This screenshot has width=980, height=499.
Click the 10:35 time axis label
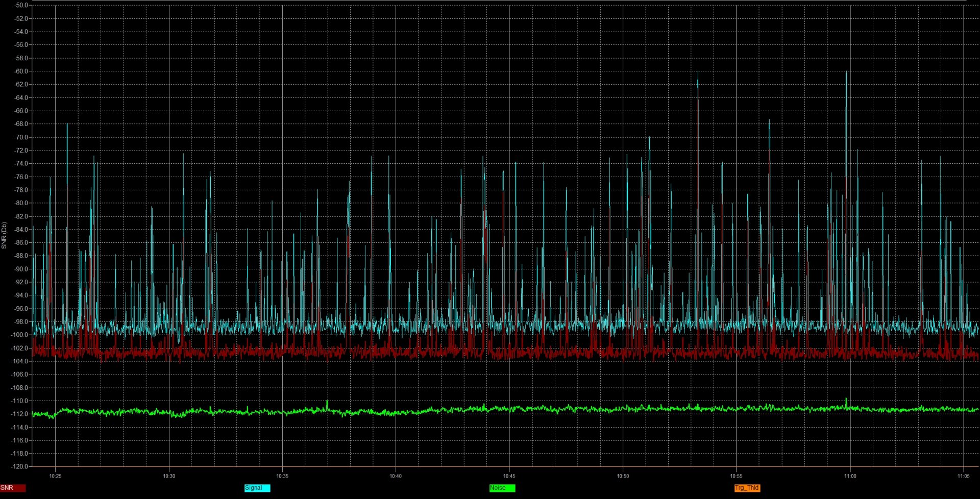click(282, 476)
